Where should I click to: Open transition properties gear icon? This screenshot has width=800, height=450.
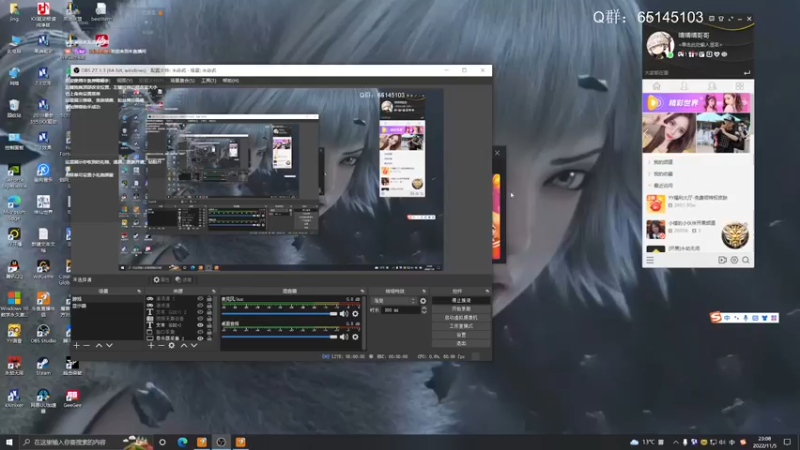(x=423, y=301)
